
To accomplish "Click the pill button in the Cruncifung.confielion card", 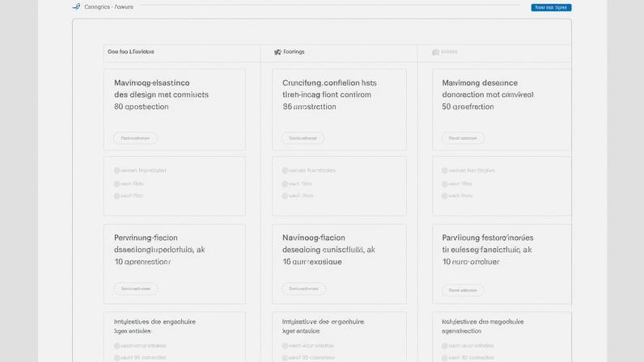I will 303,138.
